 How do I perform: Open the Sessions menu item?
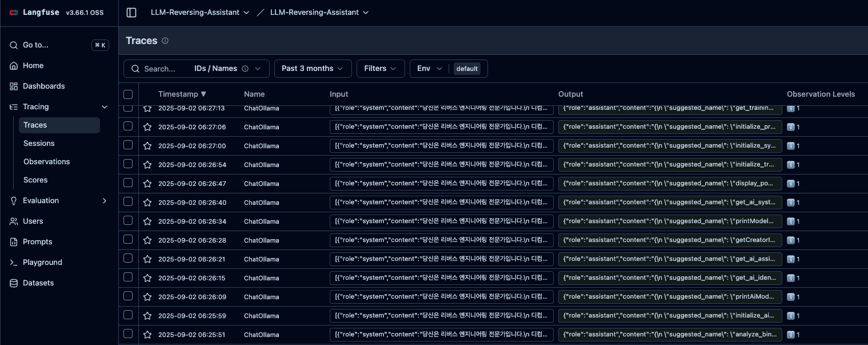[39, 144]
